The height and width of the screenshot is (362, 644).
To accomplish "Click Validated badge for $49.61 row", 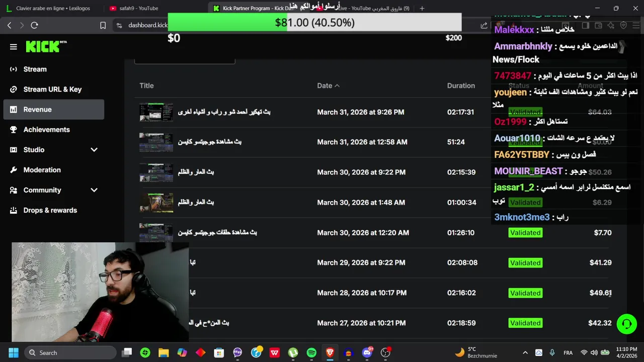I will click(525, 293).
